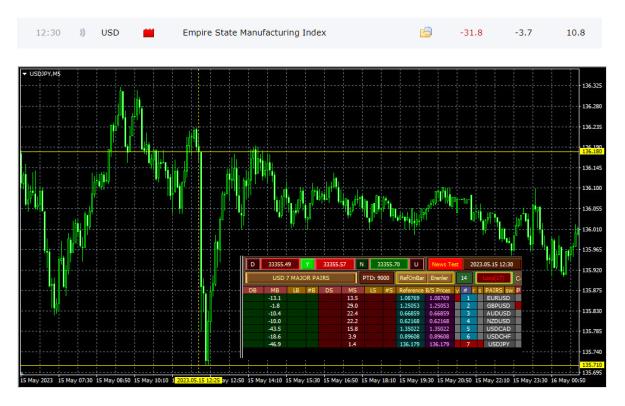Click the Earlier button
This screenshot has height=406, width=625.
point(439,278)
